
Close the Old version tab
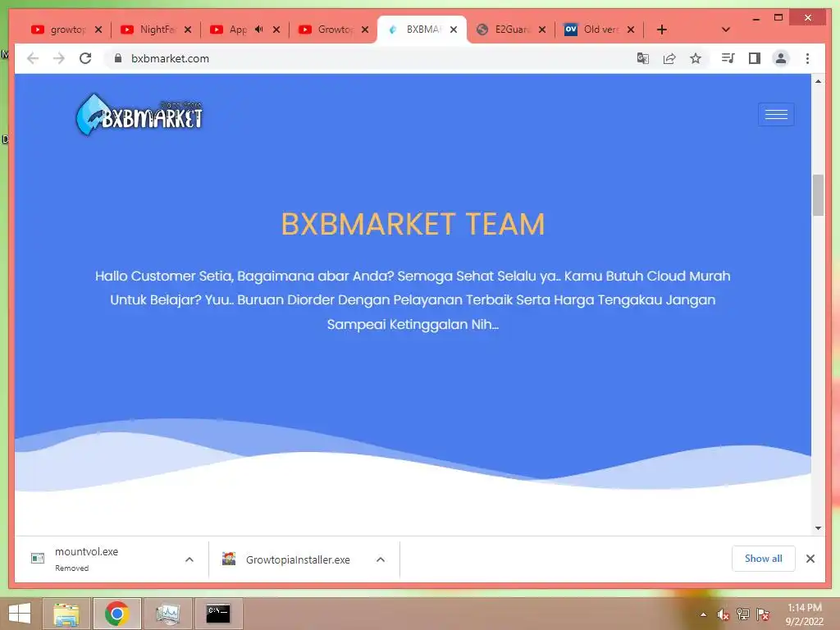(x=631, y=30)
